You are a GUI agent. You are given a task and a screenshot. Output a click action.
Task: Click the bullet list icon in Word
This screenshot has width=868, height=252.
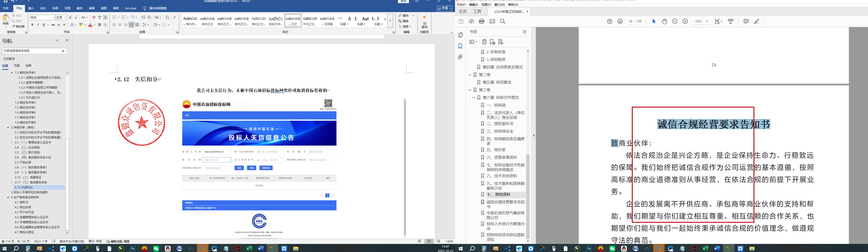(114, 18)
